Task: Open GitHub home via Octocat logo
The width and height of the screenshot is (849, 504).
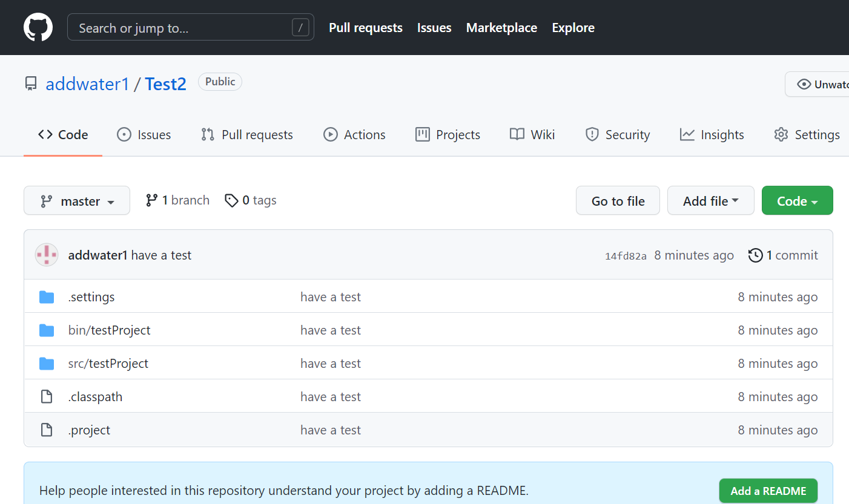Action: click(x=38, y=27)
